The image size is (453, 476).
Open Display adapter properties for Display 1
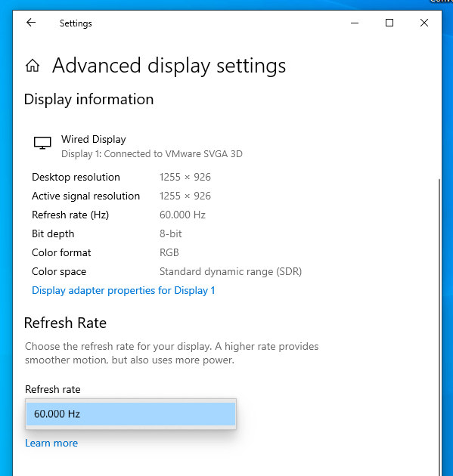tap(123, 291)
